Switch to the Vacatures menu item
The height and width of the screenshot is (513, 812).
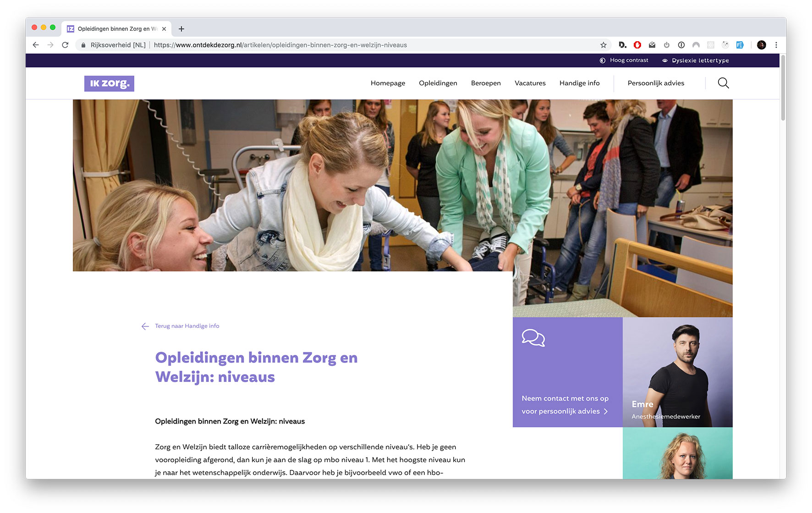point(530,83)
